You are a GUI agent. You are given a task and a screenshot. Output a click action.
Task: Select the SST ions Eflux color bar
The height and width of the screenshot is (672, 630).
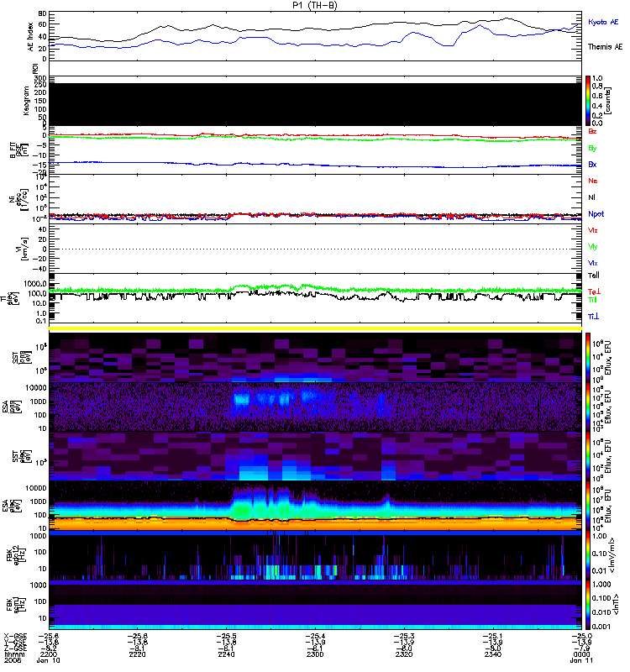[x=588, y=358]
